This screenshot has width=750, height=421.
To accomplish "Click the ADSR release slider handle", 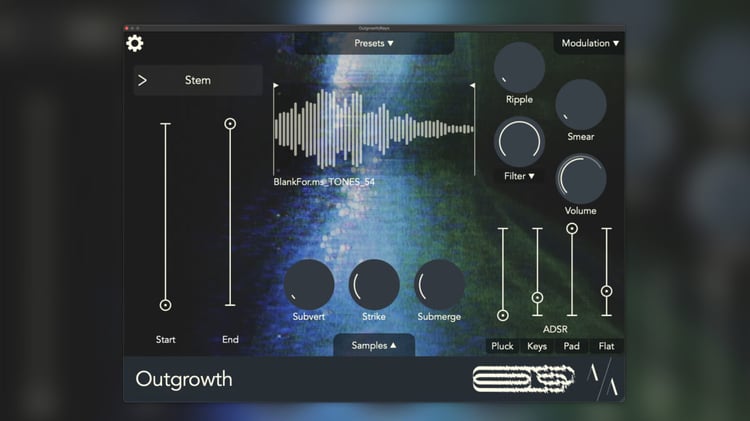I will coord(607,291).
